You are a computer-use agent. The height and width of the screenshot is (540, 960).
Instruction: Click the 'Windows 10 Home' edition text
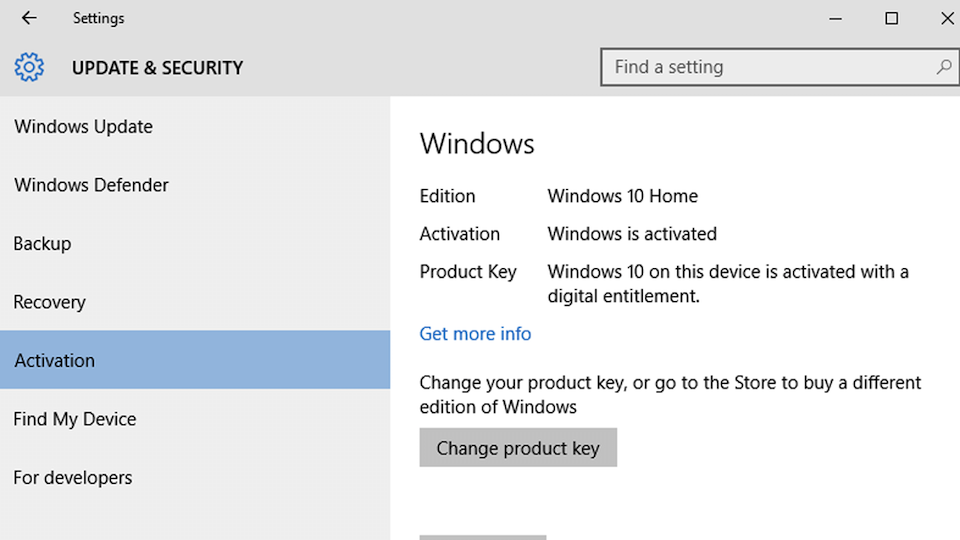coord(623,196)
